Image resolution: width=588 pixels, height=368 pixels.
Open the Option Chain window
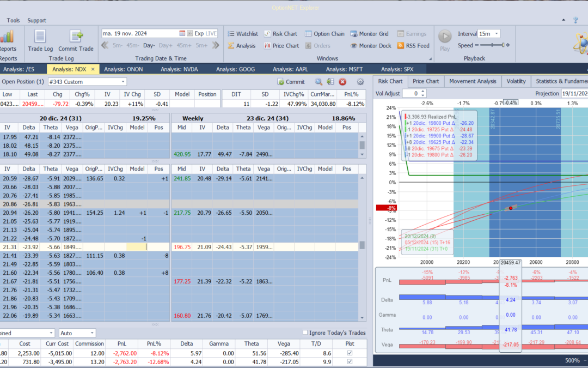point(324,34)
